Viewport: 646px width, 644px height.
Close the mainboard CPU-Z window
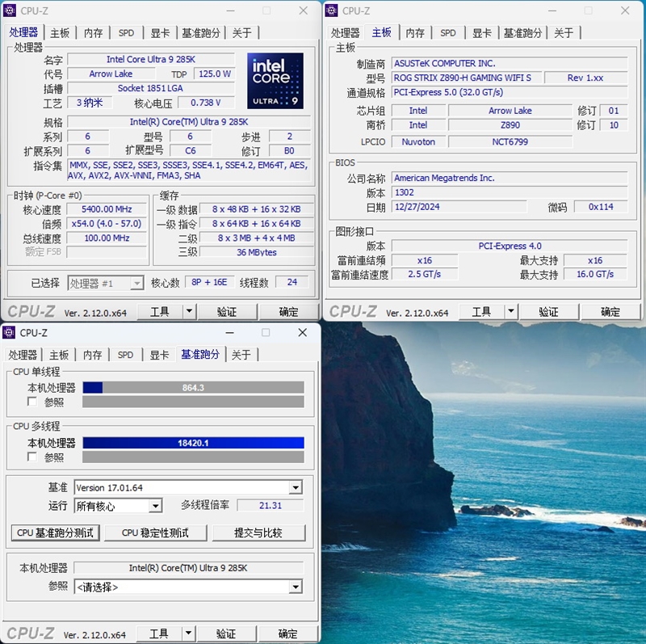coord(624,11)
